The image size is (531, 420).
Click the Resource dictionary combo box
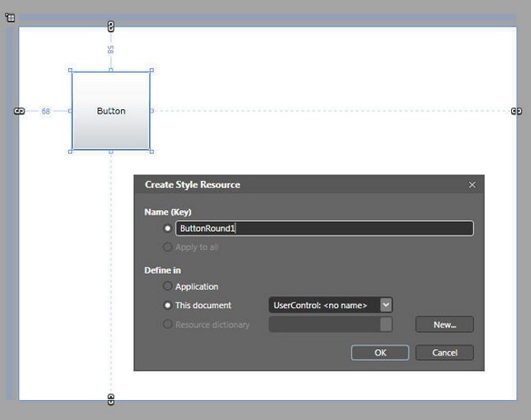click(x=331, y=325)
